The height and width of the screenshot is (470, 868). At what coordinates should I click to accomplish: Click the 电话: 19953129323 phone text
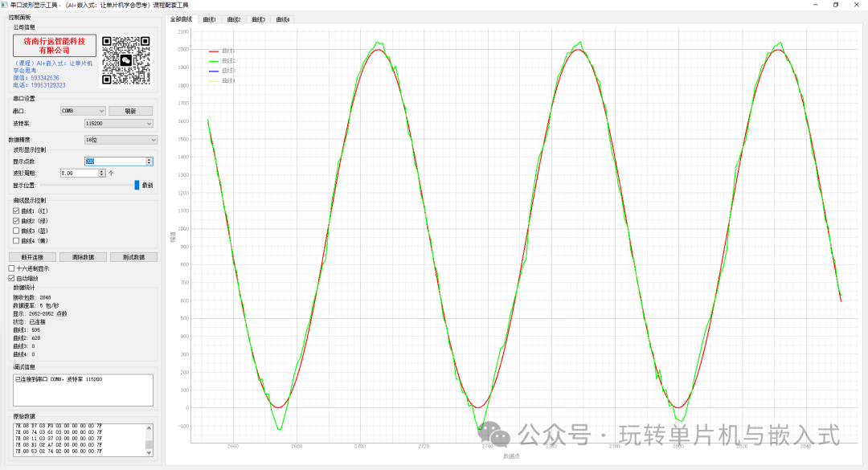(39, 85)
